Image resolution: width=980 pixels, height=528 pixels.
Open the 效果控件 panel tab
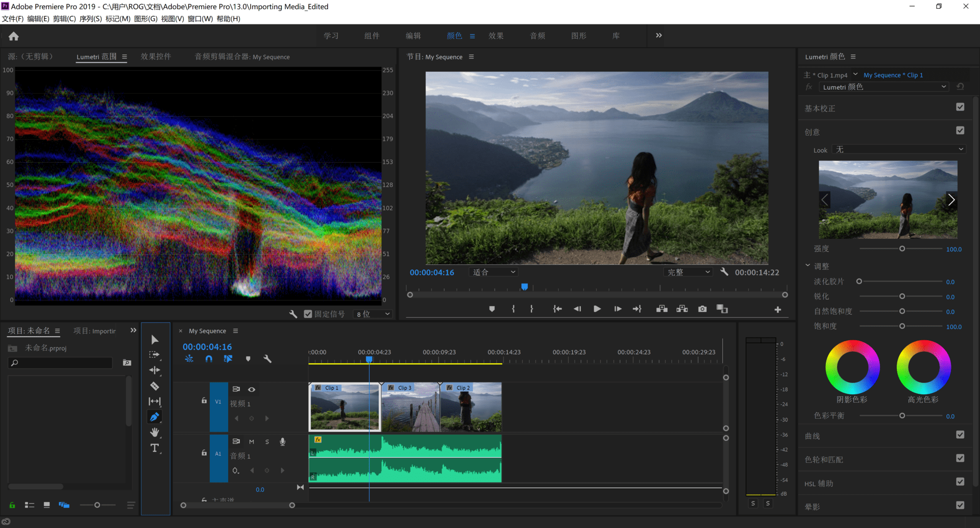click(x=156, y=57)
